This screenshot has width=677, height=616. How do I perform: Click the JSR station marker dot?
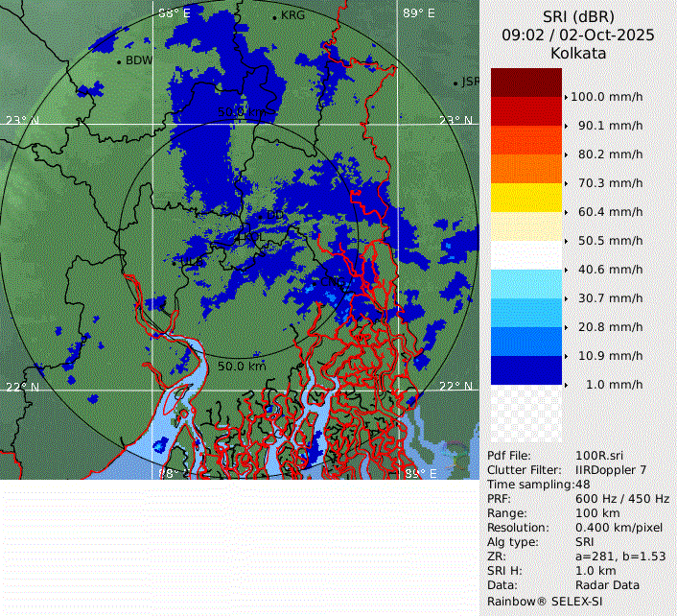tap(456, 83)
